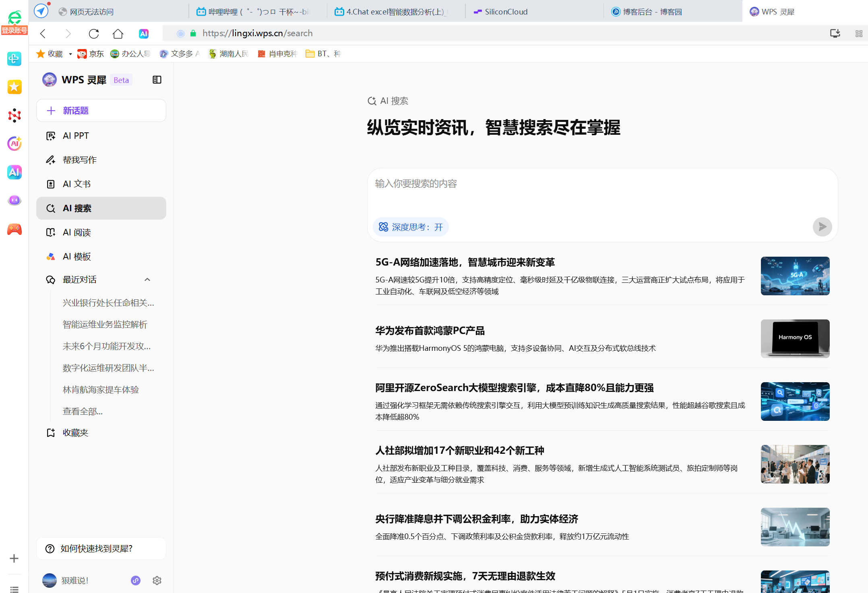Open the Harmony OS news thumbnail
Screen dimensions: 868x593
click(795, 338)
